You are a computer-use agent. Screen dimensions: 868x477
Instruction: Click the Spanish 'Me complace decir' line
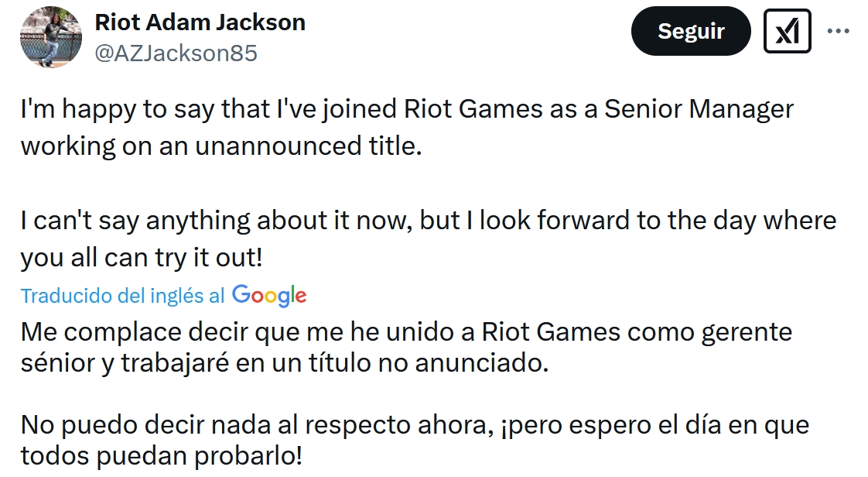click(406, 332)
